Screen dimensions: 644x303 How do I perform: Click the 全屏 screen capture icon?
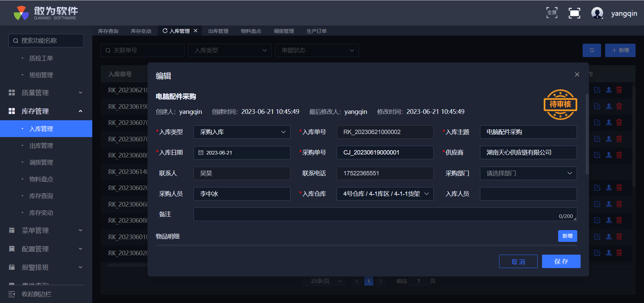pyautogui.click(x=552, y=13)
